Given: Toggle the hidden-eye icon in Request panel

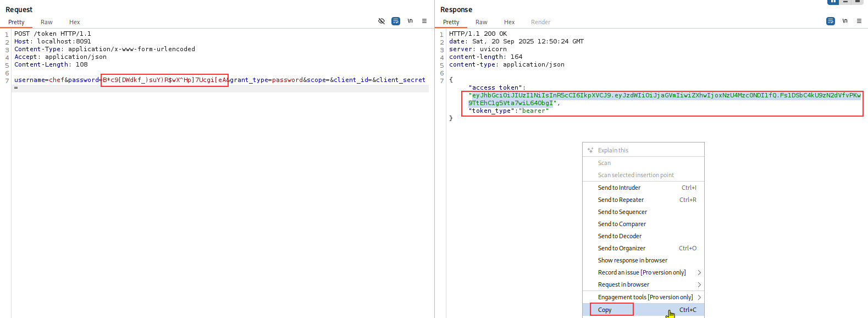Looking at the screenshot, I should tap(382, 21).
